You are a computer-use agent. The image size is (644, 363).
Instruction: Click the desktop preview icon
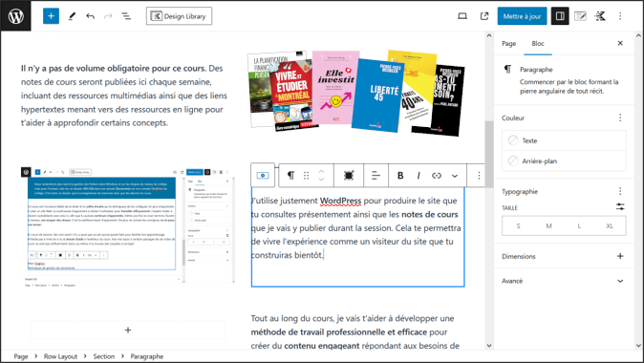click(x=462, y=16)
